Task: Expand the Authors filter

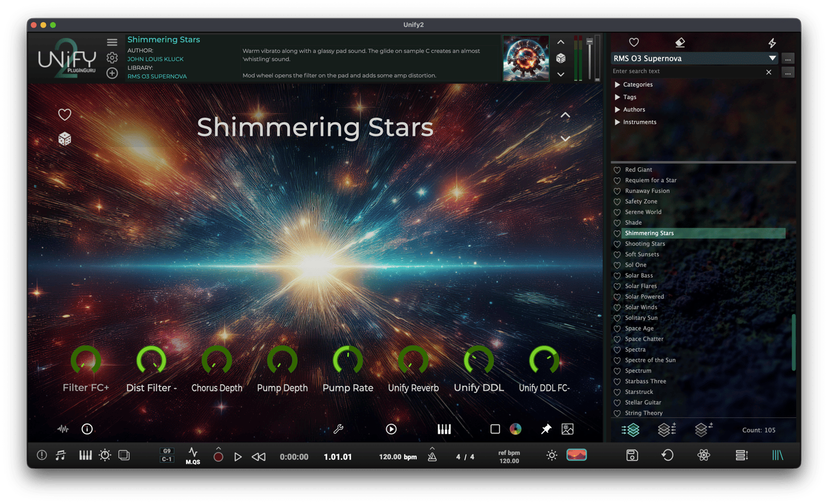Action: 617,110
